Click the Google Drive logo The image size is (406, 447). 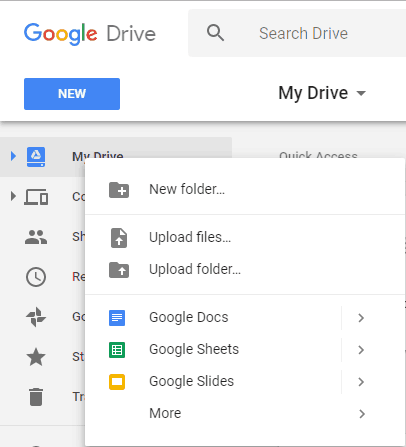coord(90,34)
